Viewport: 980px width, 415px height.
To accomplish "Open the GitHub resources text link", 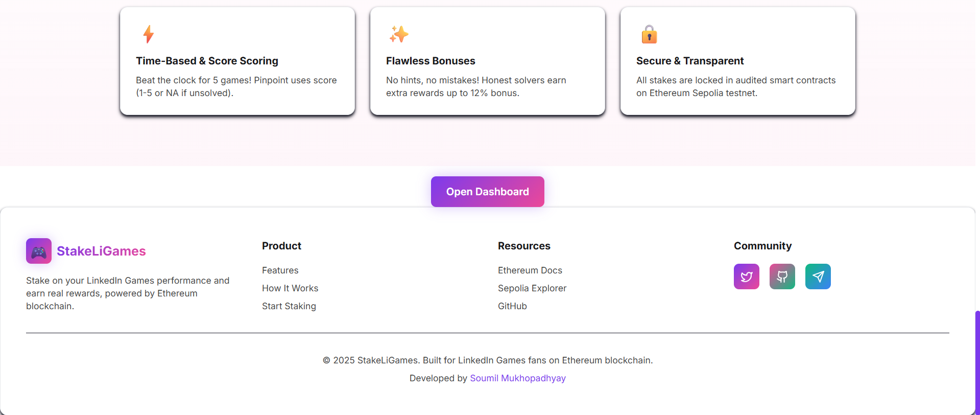I will tap(512, 306).
